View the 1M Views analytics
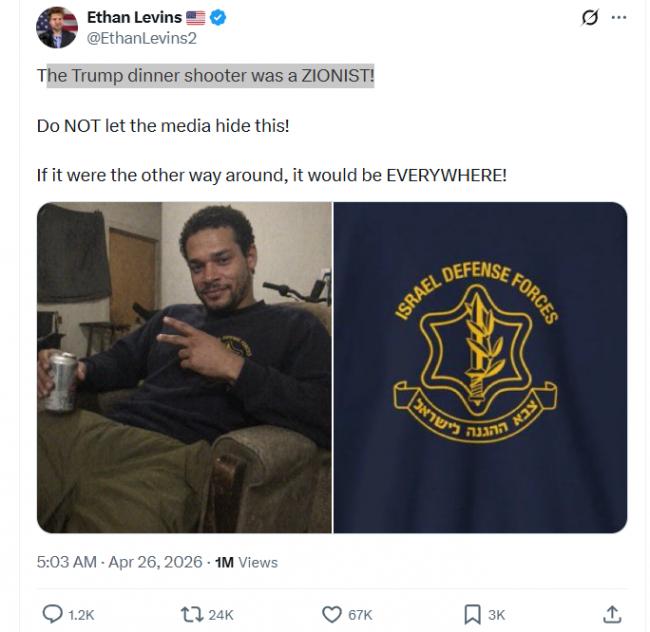The image size is (650, 632). tap(247, 562)
